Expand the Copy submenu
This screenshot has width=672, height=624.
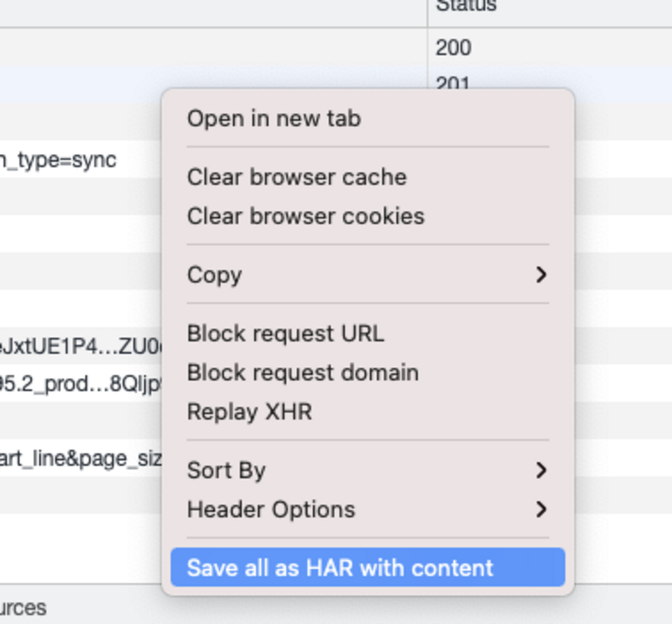[x=368, y=275]
